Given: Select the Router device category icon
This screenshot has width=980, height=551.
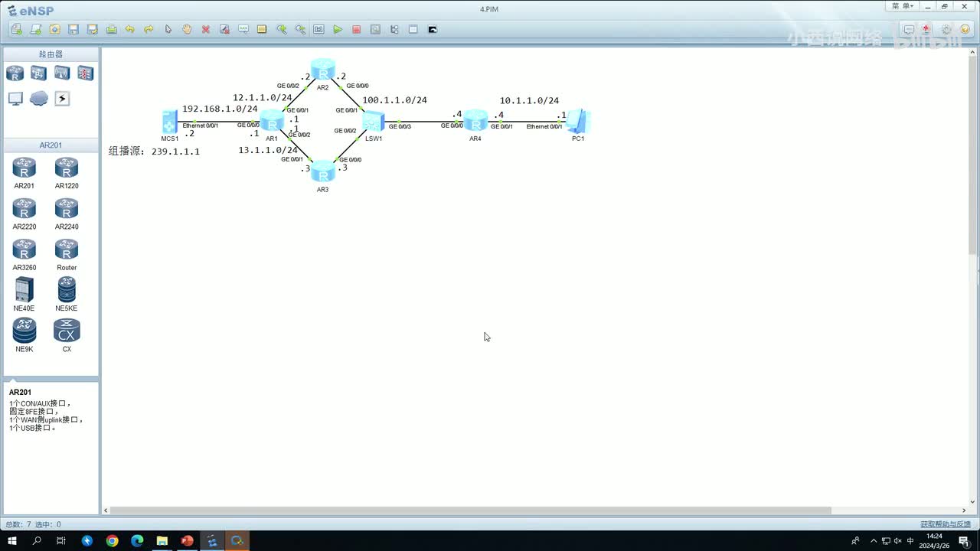Looking at the screenshot, I should point(15,73).
